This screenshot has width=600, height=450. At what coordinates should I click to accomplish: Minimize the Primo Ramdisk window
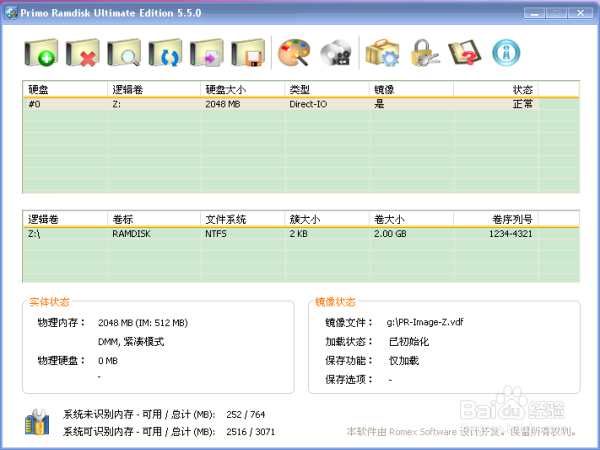535,13
